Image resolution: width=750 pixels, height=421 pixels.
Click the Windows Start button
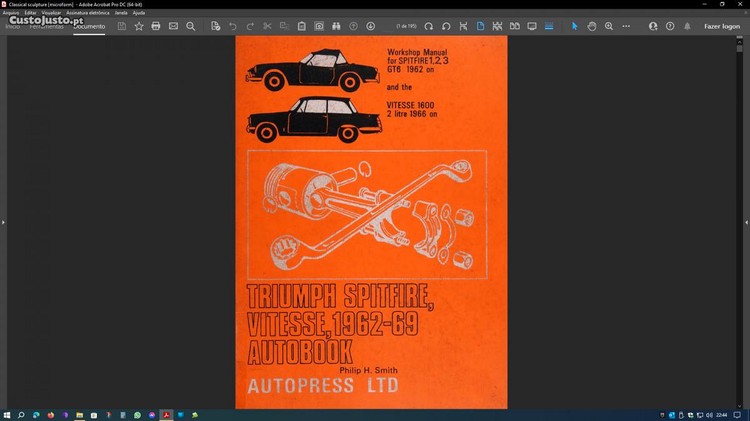tap(7, 414)
